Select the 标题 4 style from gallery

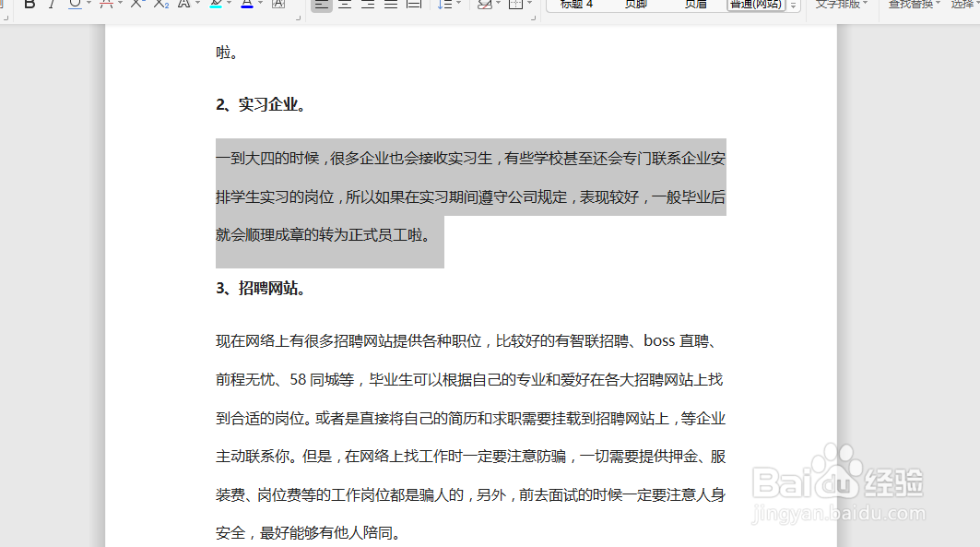coord(576,5)
